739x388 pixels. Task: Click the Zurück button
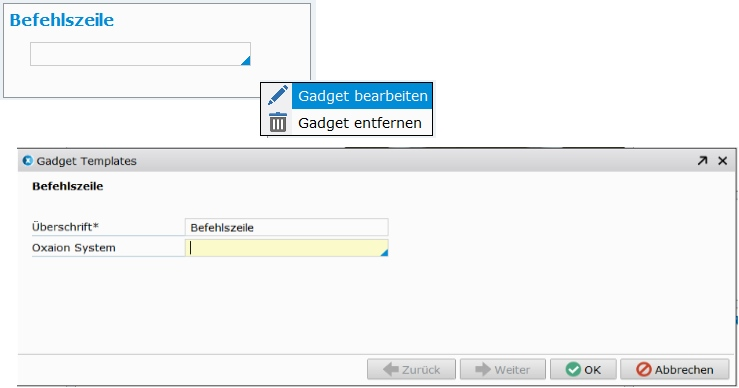(x=411, y=369)
